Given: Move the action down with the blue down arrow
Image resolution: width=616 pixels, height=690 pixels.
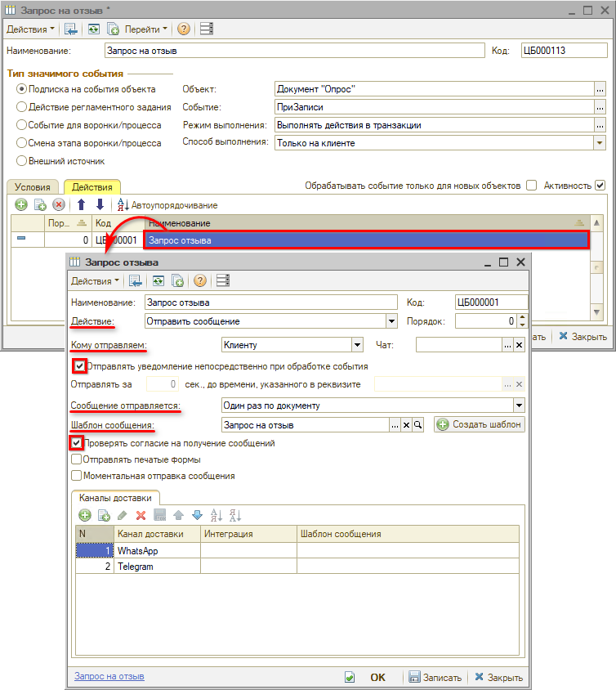Looking at the screenshot, I should click(x=100, y=204).
